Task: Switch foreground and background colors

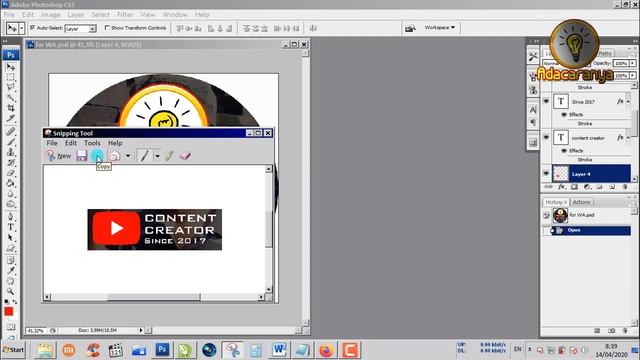Action: click(x=15, y=302)
